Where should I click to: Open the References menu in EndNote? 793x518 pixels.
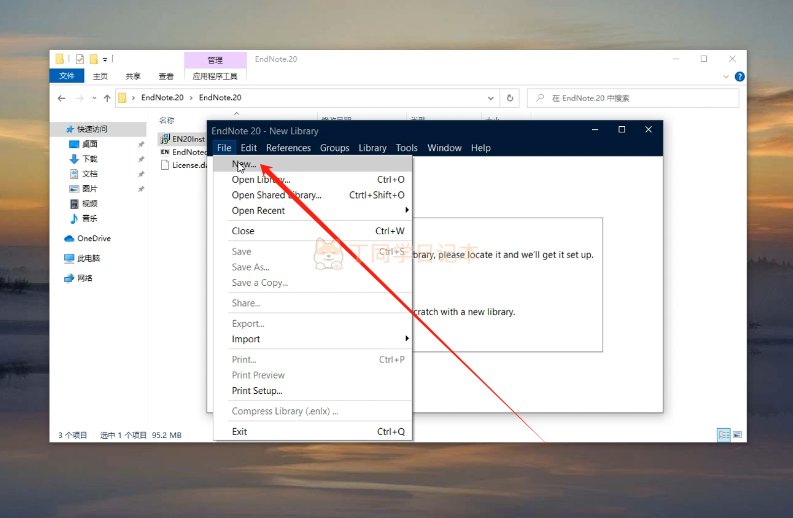288,148
